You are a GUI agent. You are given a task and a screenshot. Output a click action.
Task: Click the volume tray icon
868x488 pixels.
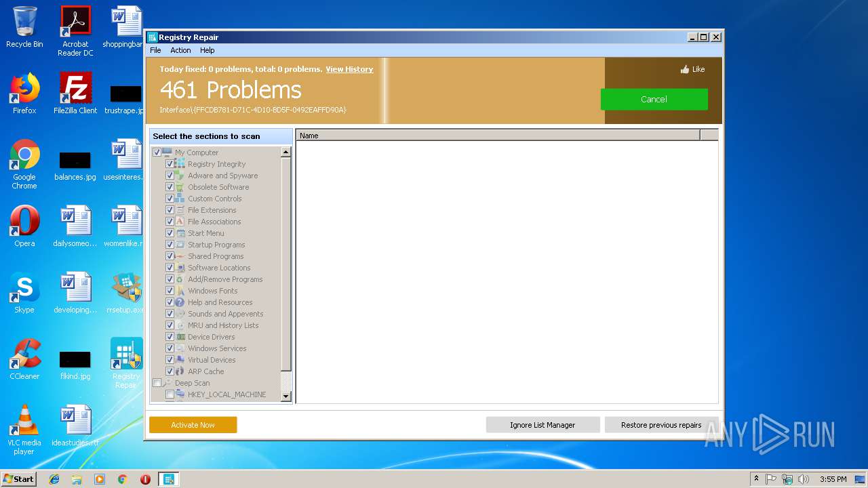(x=804, y=479)
